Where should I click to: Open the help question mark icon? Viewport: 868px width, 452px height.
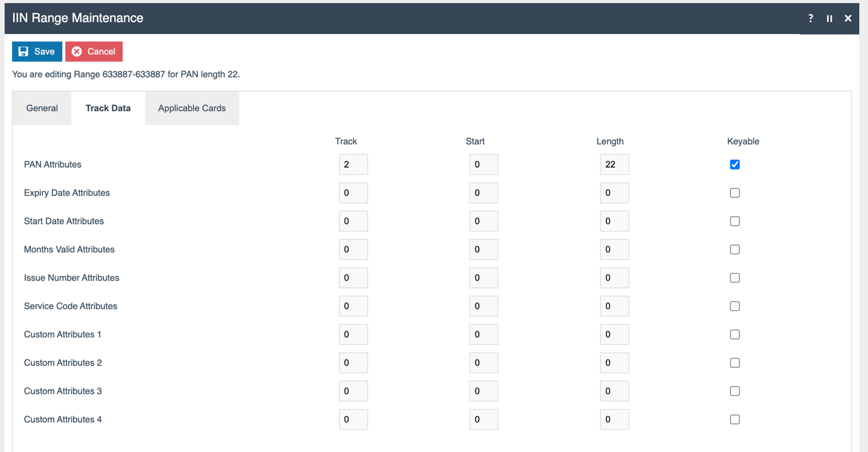coord(810,18)
